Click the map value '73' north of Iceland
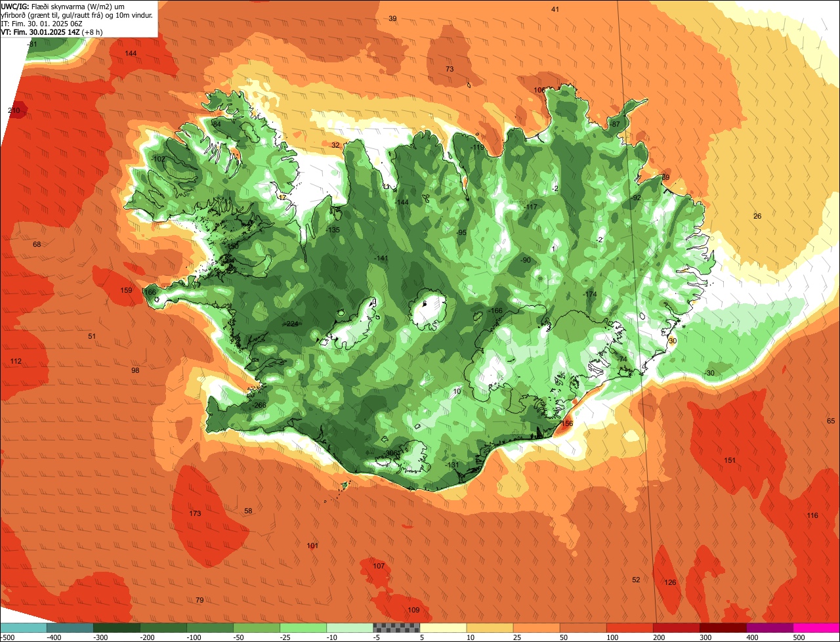Viewport: 840px width, 642px height. click(x=450, y=69)
